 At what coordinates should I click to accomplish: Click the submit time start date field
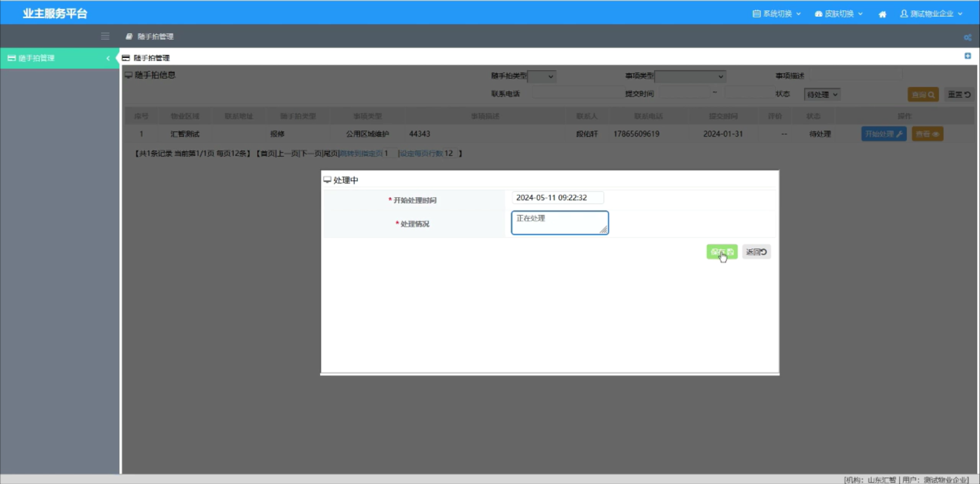[684, 93]
